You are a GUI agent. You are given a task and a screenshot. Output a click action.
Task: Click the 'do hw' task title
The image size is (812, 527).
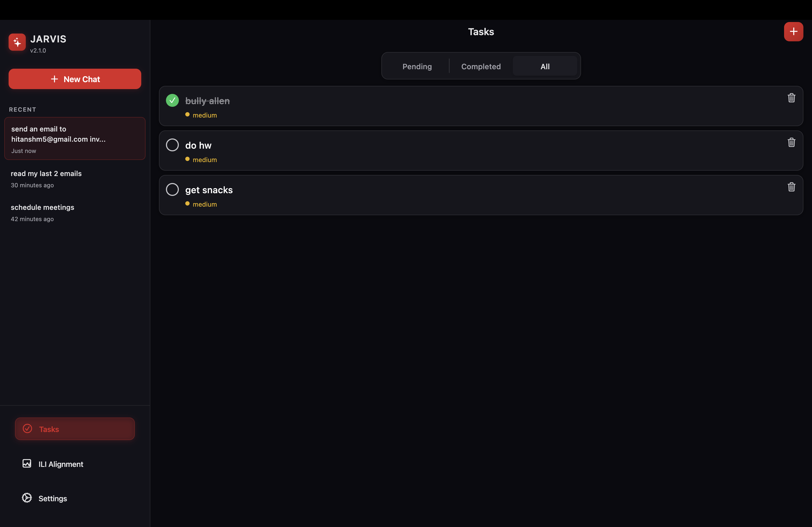click(198, 145)
